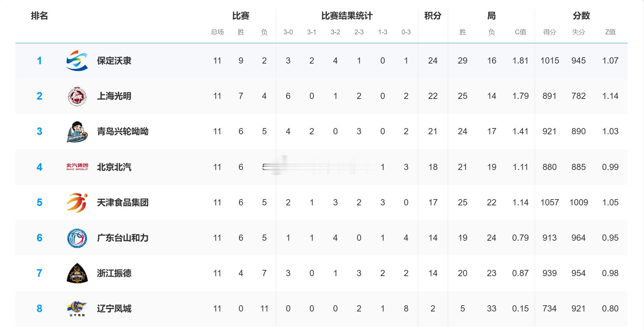Click the Guangdong Taishan Heli (广东台山和力) logo
The image size is (644, 330).
[x=77, y=238]
